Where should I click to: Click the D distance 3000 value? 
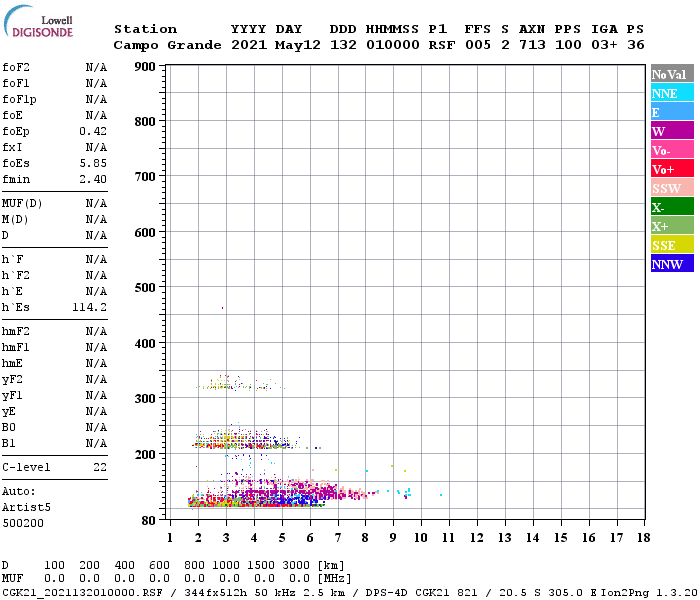coord(297,566)
